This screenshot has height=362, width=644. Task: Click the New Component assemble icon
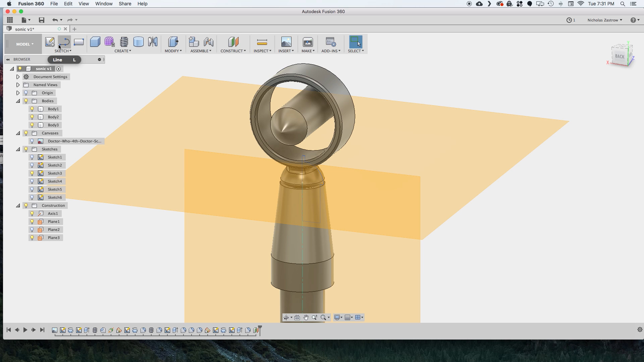tap(194, 42)
